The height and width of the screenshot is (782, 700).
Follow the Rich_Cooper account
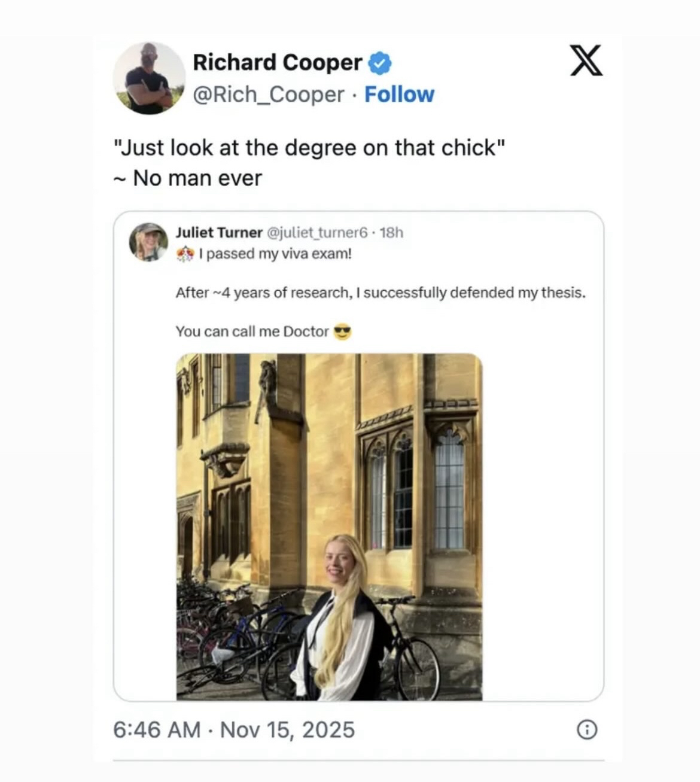click(x=399, y=95)
